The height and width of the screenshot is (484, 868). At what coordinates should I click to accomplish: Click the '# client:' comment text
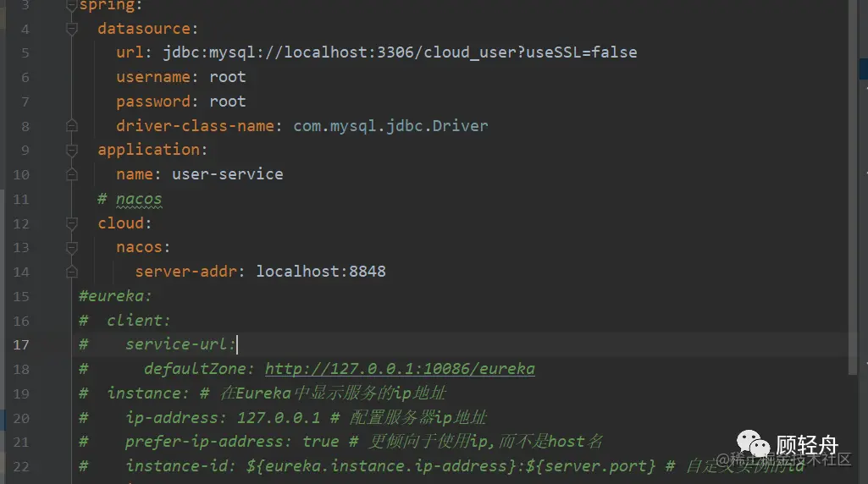124,321
